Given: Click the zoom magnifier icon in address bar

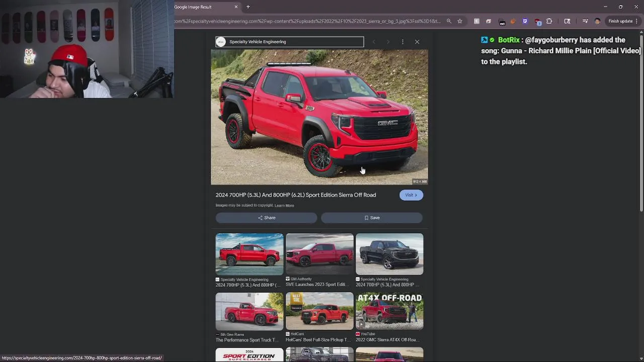Looking at the screenshot, I should [x=449, y=21].
